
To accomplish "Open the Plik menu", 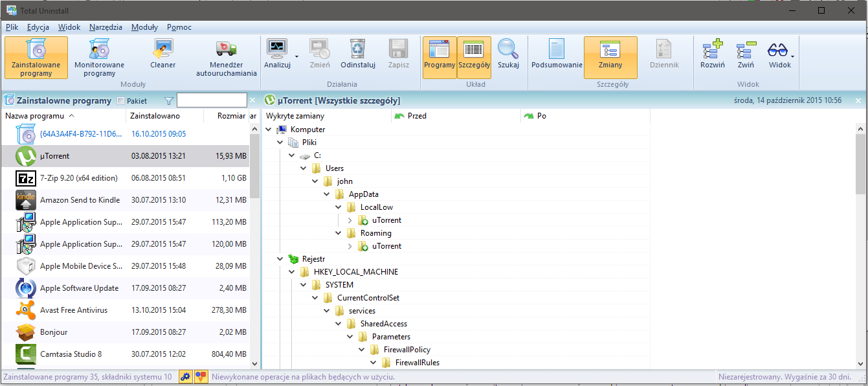I will (x=12, y=27).
